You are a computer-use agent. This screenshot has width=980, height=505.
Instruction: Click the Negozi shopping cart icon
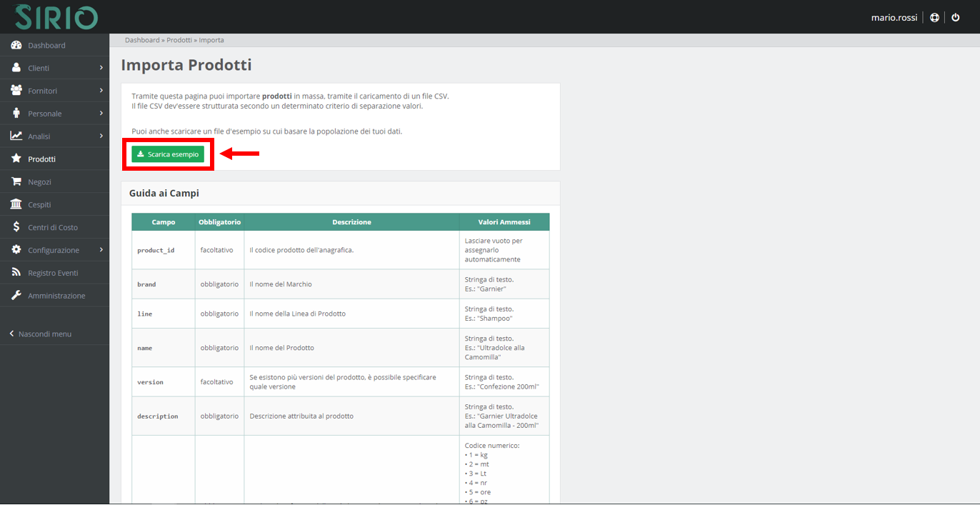(16, 181)
